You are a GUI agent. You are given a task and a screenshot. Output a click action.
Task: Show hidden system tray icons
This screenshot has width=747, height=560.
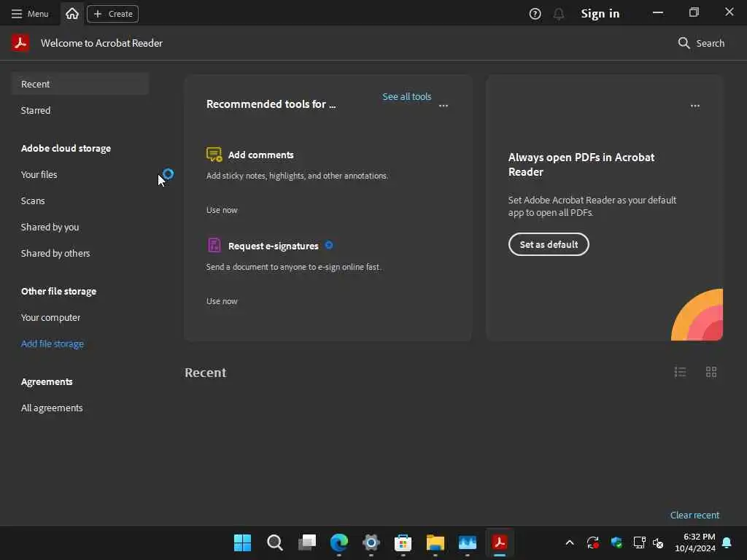point(570,542)
